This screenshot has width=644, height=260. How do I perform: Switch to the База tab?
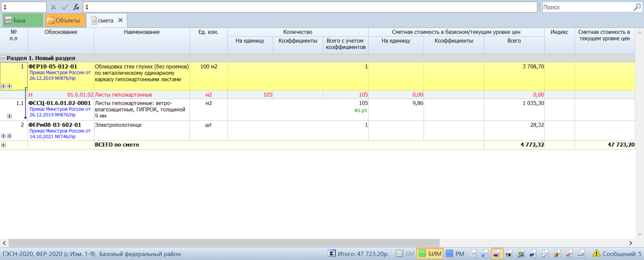click(x=23, y=20)
